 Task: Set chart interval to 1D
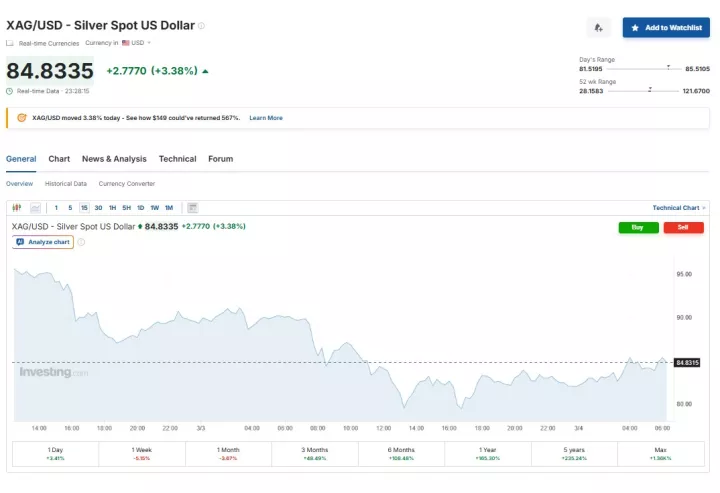(x=140, y=207)
